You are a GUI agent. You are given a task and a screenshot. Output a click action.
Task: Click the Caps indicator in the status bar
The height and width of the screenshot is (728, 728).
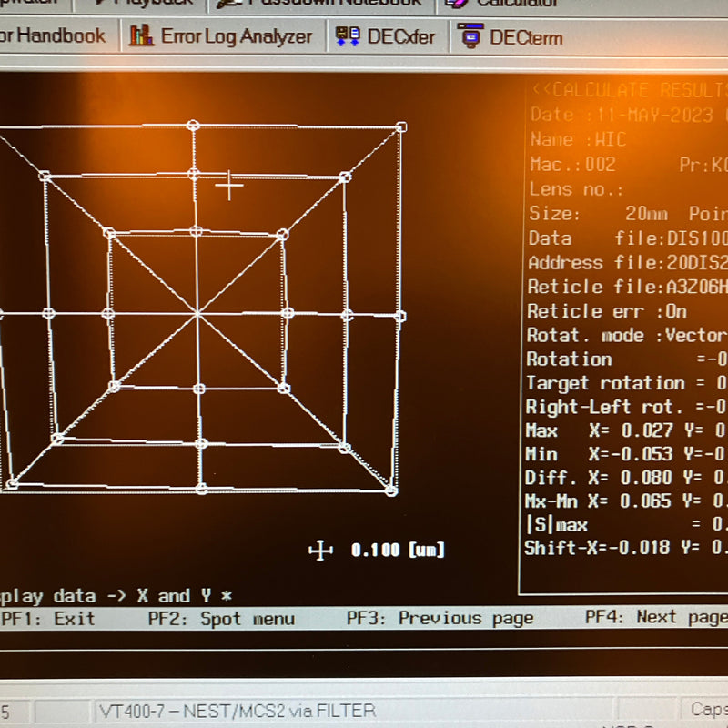click(709, 710)
